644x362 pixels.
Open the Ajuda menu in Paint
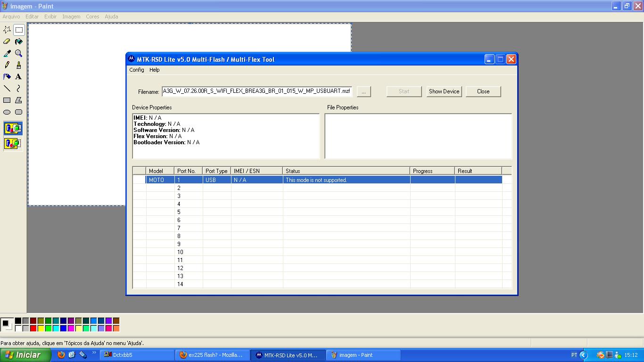(x=111, y=16)
